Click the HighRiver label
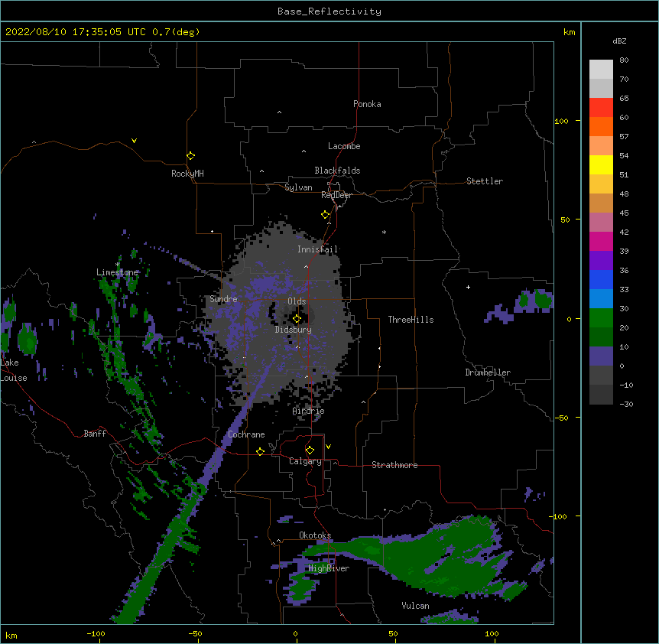 [x=329, y=568]
